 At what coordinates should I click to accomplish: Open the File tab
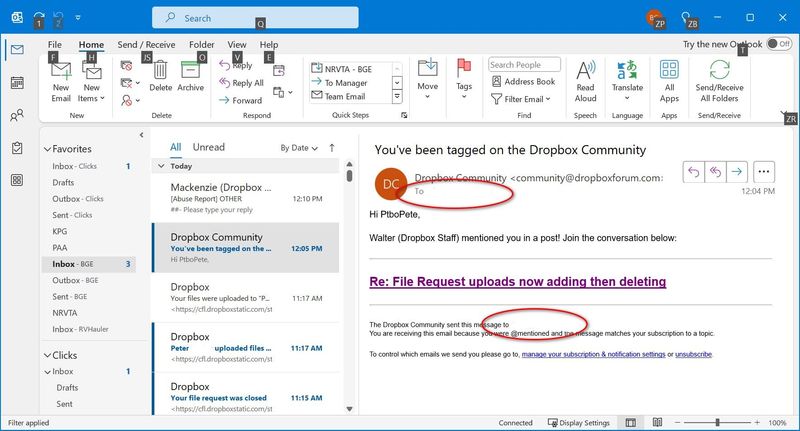(55, 44)
